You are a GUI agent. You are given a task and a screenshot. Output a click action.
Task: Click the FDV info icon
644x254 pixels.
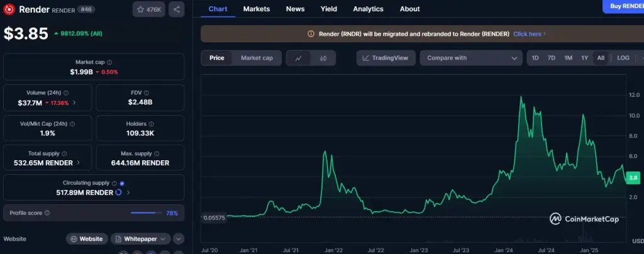click(x=146, y=93)
